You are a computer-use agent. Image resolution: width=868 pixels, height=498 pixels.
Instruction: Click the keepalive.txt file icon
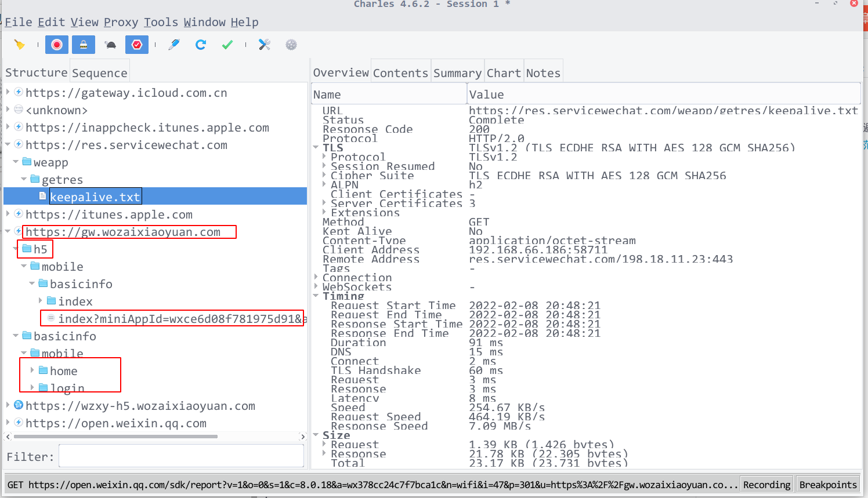pos(43,197)
